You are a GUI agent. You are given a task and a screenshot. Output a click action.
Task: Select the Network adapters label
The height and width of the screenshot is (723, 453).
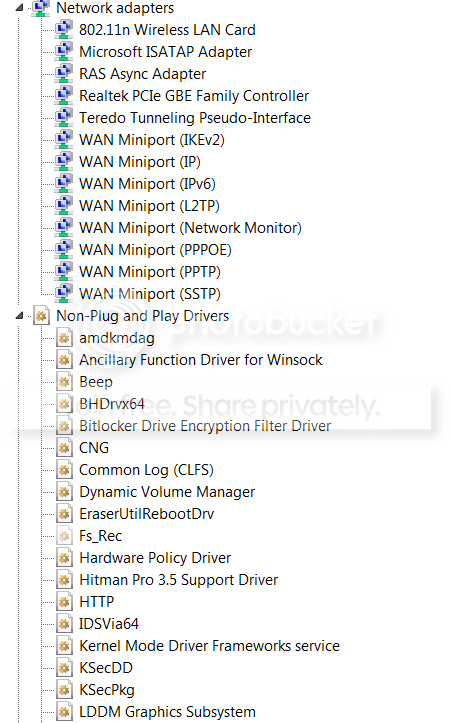[x=115, y=8]
